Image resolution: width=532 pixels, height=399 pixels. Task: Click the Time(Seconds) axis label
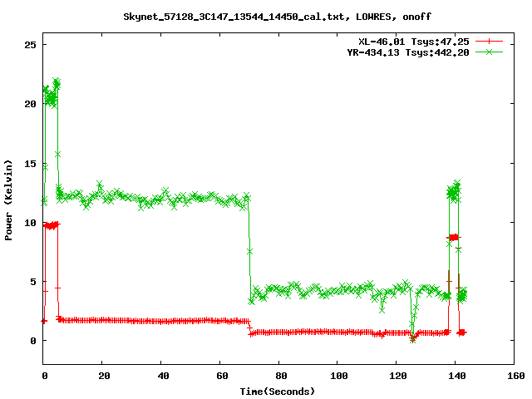click(x=277, y=392)
